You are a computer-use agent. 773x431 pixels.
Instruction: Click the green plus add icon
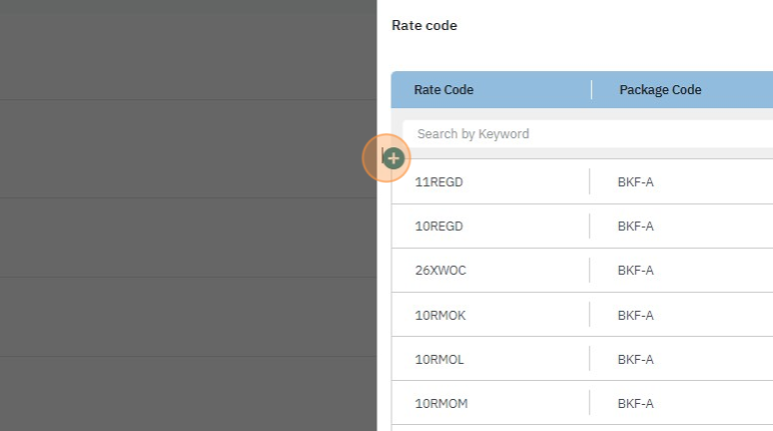click(x=394, y=158)
